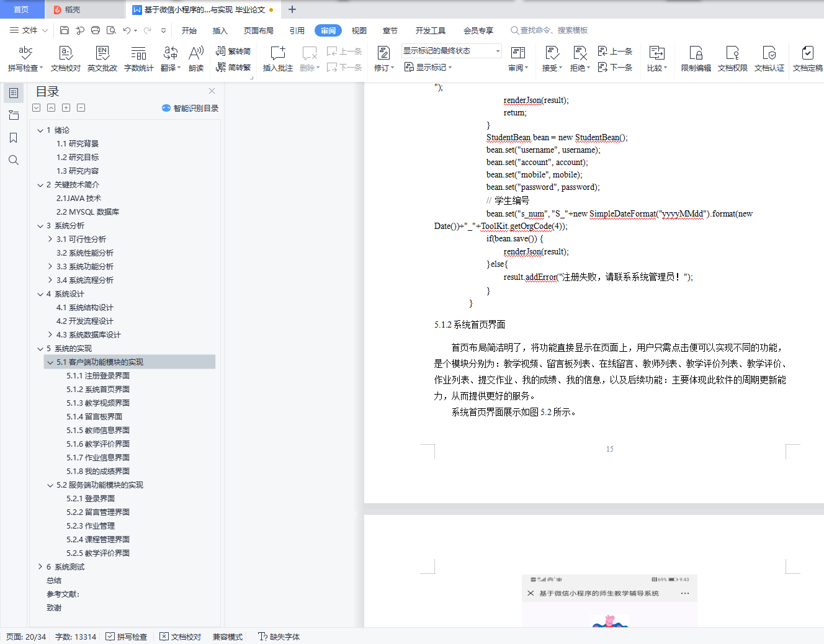This screenshot has height=644, width=824.
Task: Open 文档权限 document permissions
Action: (733, 59)
